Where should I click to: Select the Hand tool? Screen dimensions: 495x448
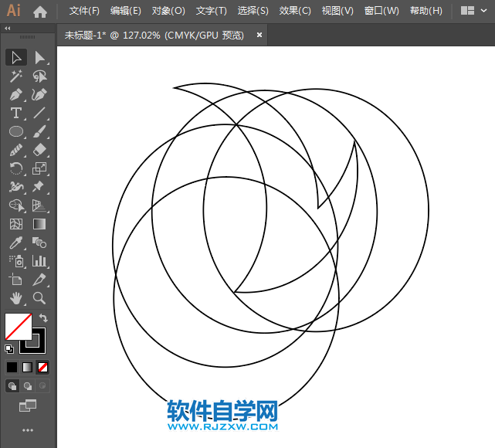tap(16, 298)
